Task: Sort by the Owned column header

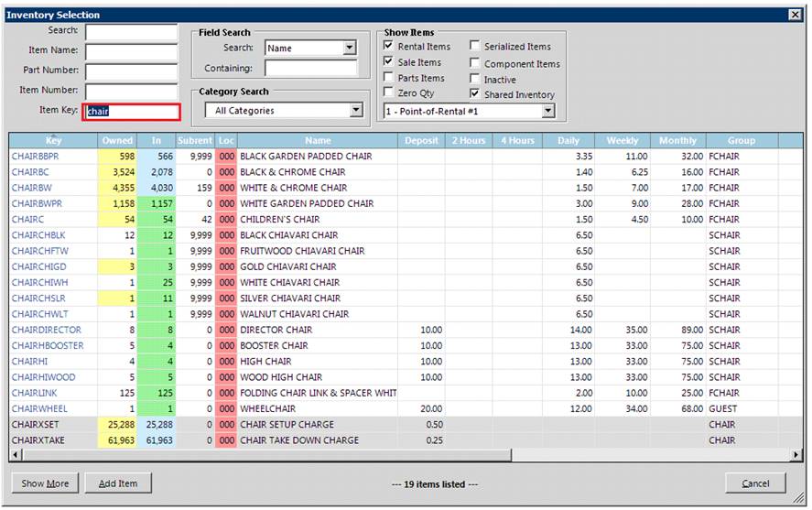Action: click(117, 141)
